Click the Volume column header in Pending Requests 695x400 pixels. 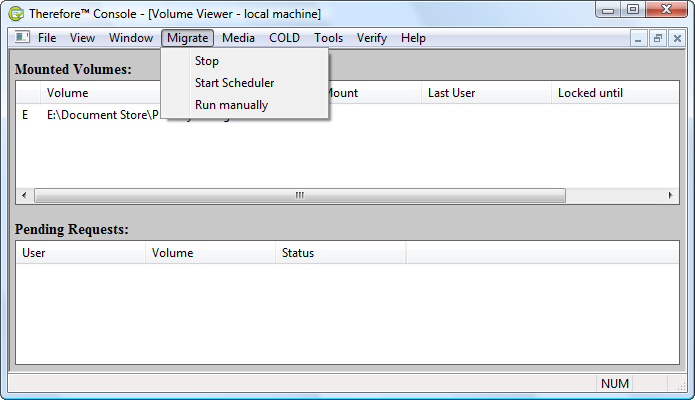211,253
